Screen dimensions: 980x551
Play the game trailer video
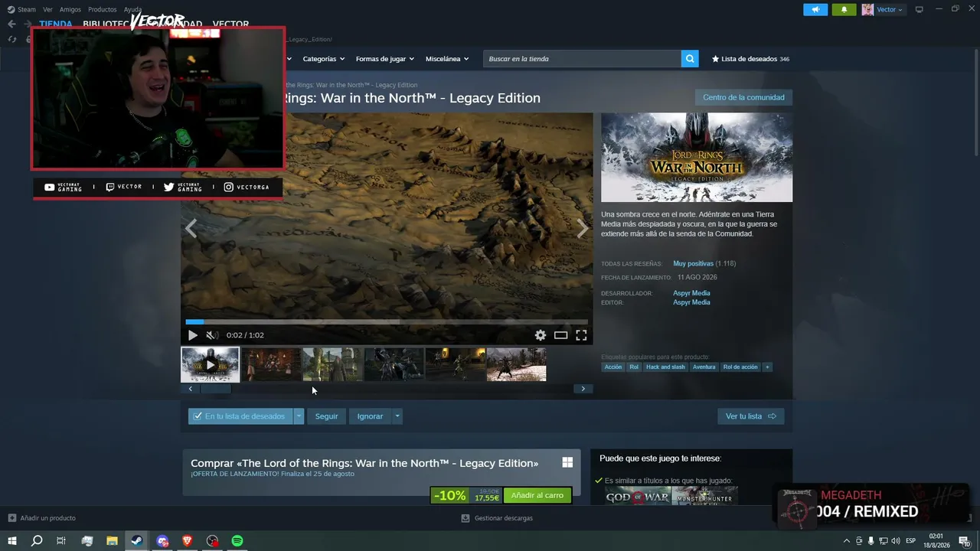click(192, 335)
